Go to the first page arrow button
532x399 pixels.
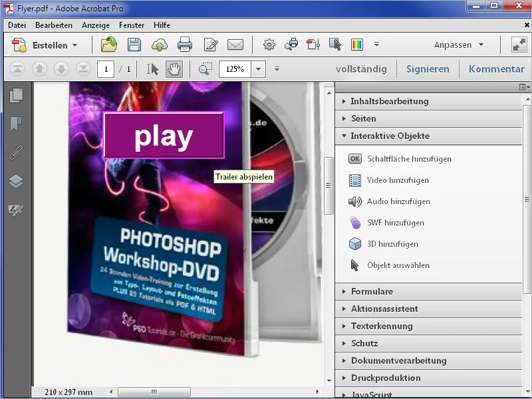coord(18,69)
